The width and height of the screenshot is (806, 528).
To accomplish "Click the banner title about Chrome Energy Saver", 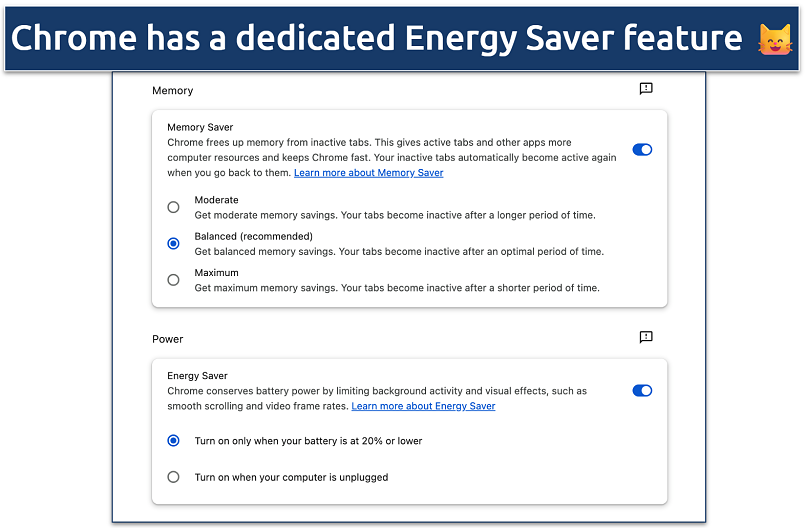I will [376, 38].
